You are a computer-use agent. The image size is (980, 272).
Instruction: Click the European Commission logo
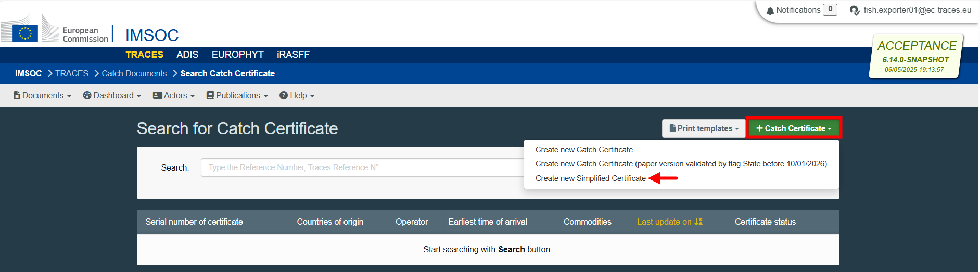click(55, 29)
